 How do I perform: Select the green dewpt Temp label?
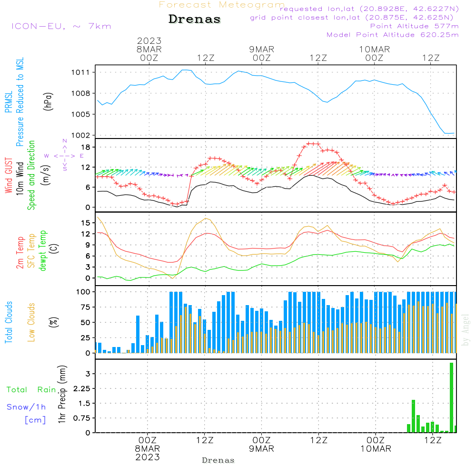[x=43, y=251]
